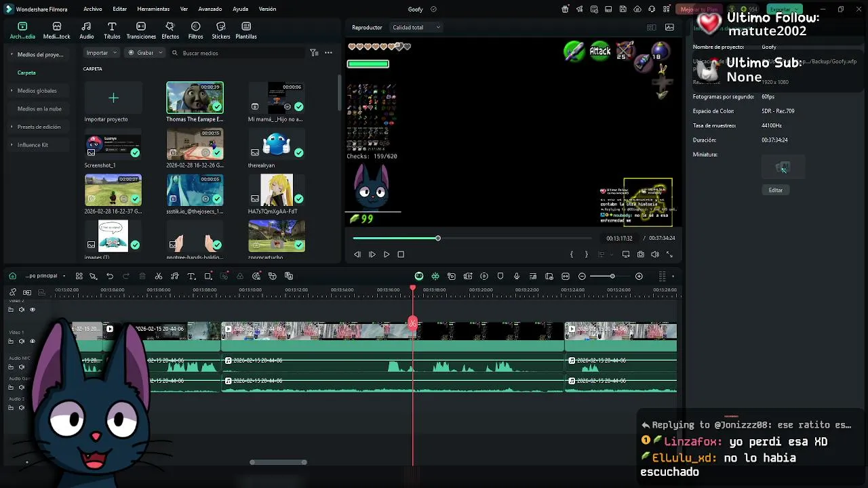
Task: Open the timeline toolbar overflow dropdown arrow
Action: pyautogui.click(x=673, y=277)
